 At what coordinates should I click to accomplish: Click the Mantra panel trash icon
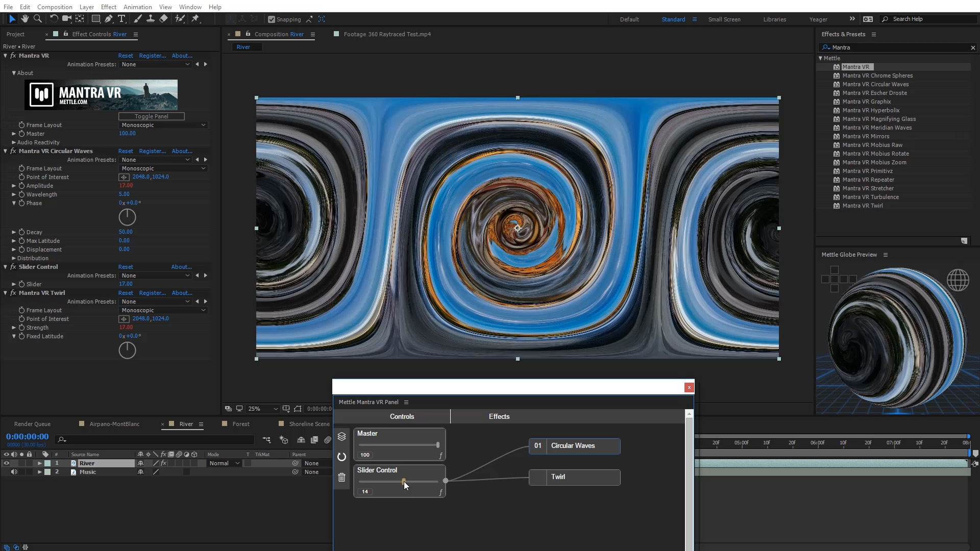[341, 478]
